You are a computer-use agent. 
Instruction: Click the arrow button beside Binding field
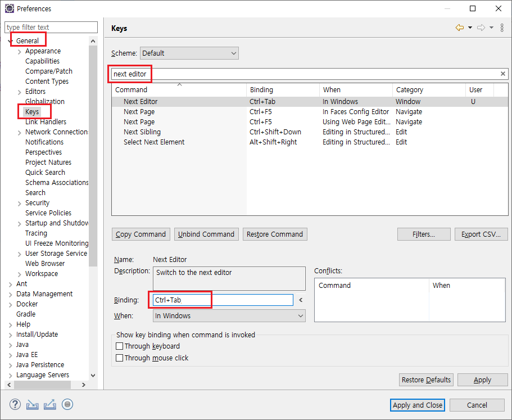coord(301,300)
